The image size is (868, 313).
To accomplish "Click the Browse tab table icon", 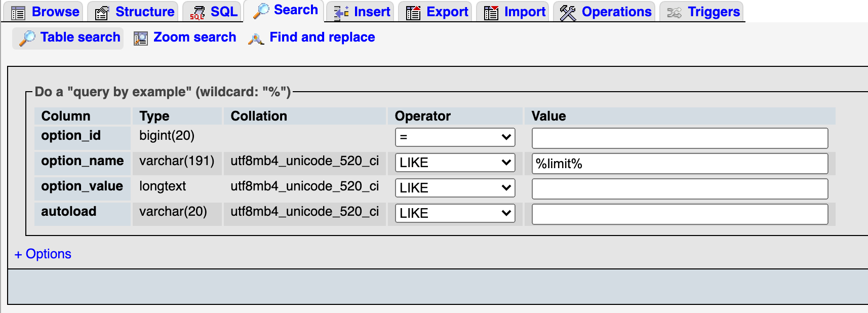I will [18, 13].
